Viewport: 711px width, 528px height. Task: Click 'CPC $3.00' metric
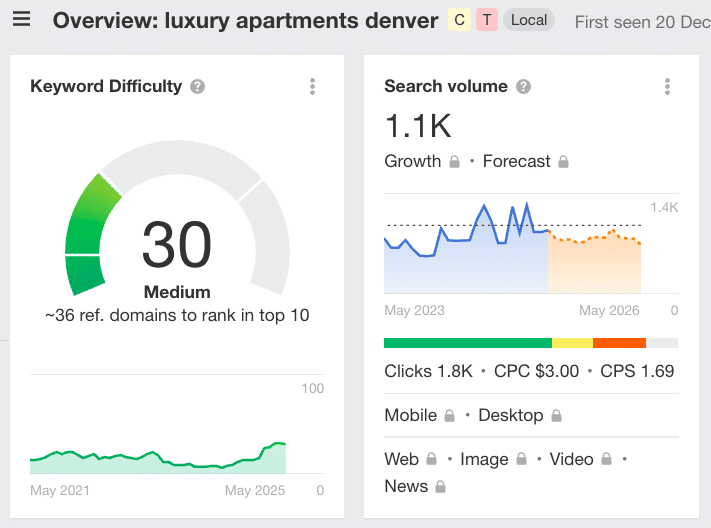click(536, 371)
